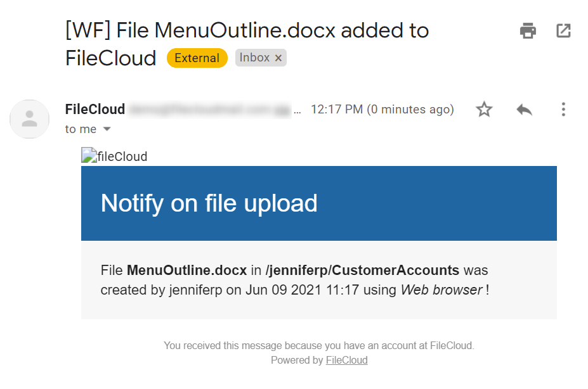Click the sender name FileCloud

[94, 108]
